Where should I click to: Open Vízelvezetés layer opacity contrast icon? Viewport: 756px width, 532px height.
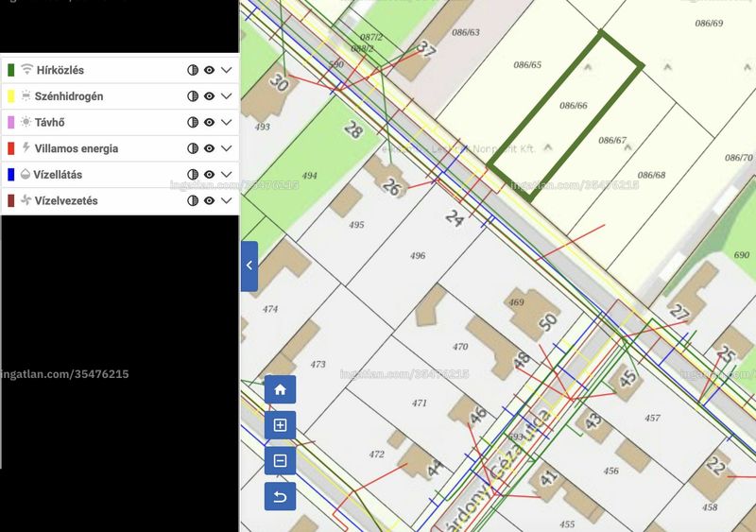(x=193, y=200)
